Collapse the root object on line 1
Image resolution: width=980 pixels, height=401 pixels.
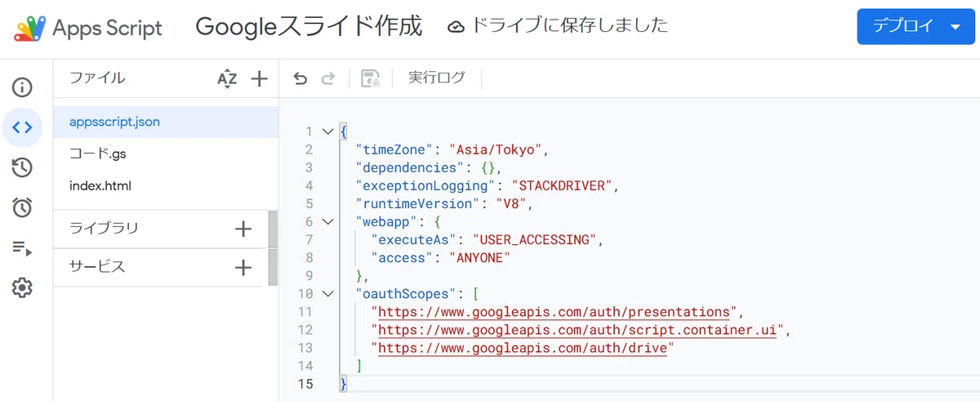point(327,131)
